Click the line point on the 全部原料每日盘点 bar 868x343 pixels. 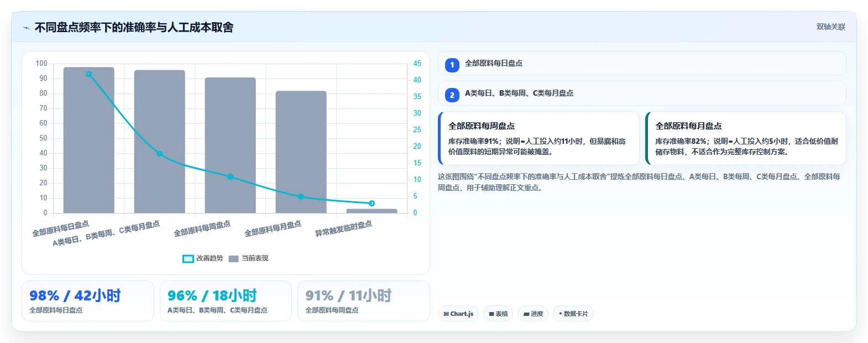click(89, 74)
